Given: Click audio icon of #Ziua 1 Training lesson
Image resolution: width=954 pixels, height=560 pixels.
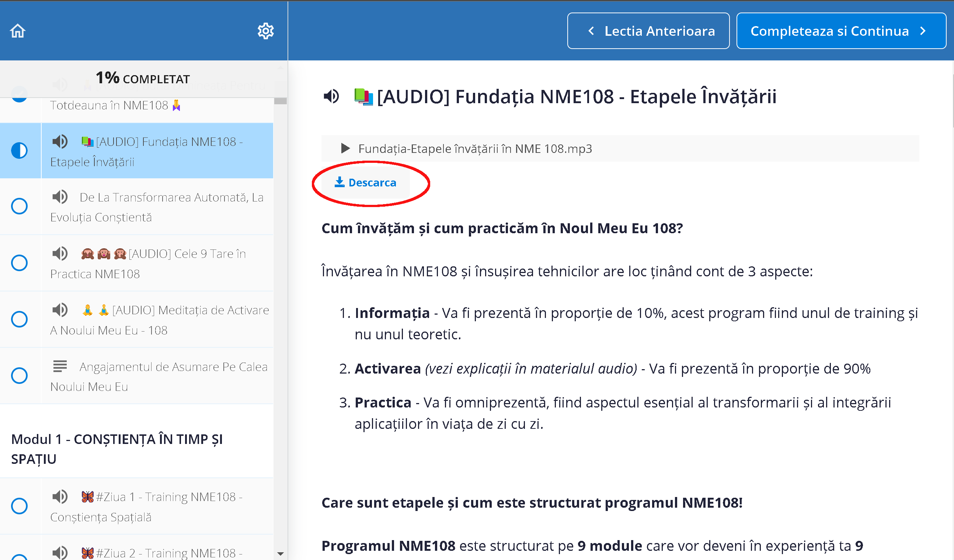Looking at the screenshot, I should point(60,496).
